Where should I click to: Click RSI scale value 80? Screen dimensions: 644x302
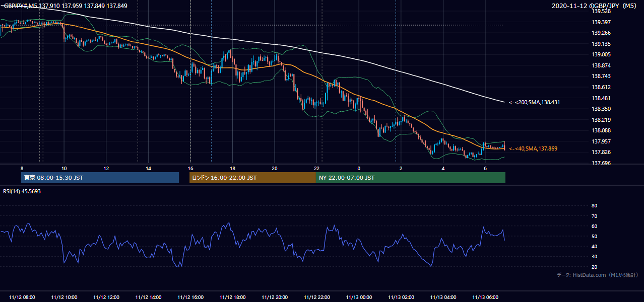pos(594,206)
